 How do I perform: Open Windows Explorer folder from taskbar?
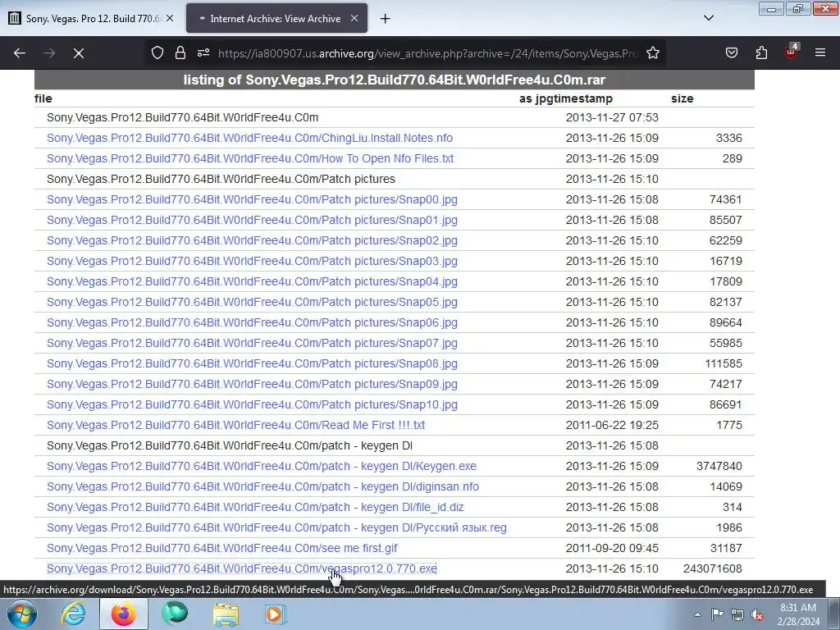coord(226,614)
